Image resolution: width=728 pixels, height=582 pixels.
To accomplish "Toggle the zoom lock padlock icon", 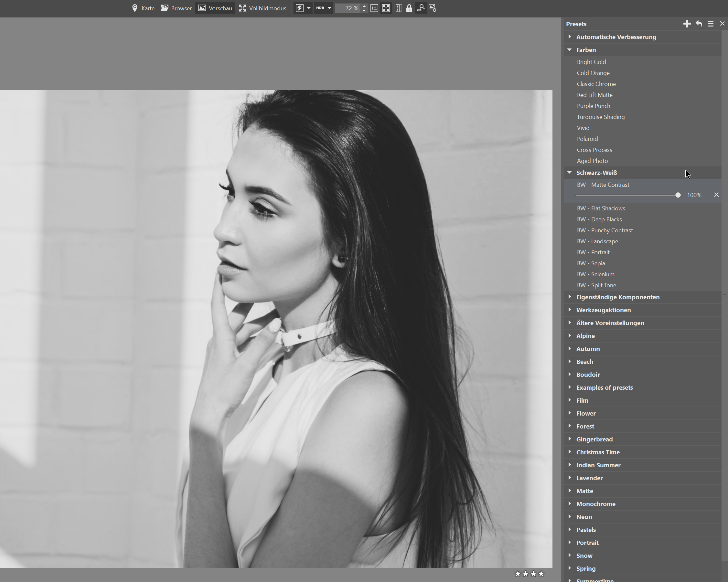I will pos(409,8).
